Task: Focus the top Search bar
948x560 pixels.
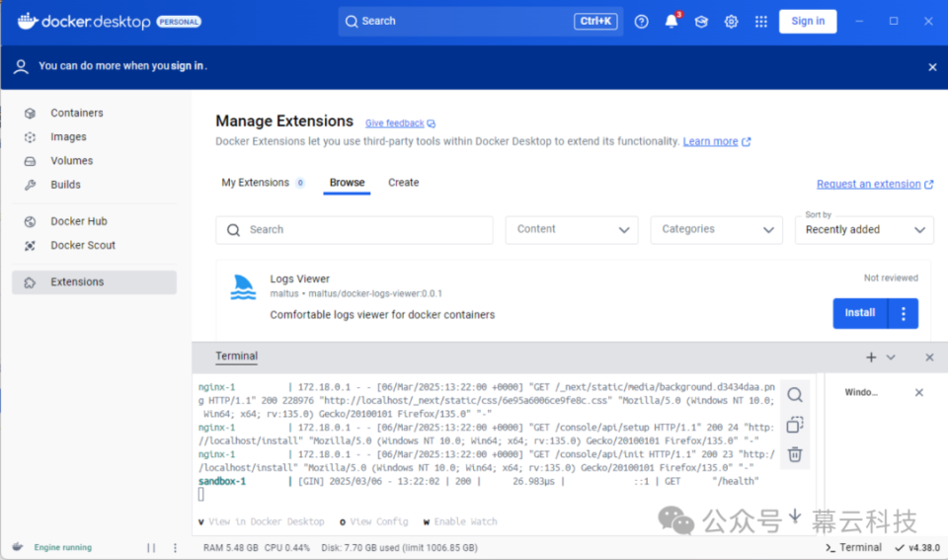Action: coord(481,21)
